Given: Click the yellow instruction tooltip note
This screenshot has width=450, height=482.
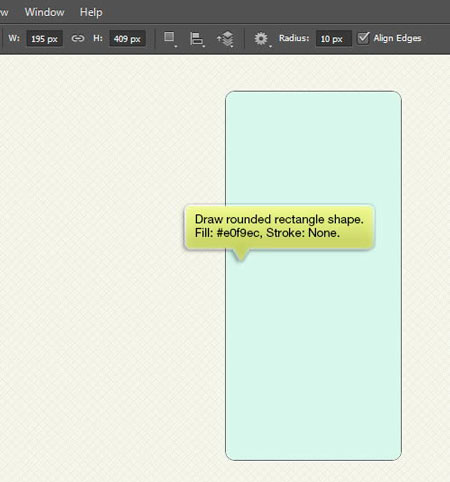Looking at the screenshot, I should [x=279, y=227].
